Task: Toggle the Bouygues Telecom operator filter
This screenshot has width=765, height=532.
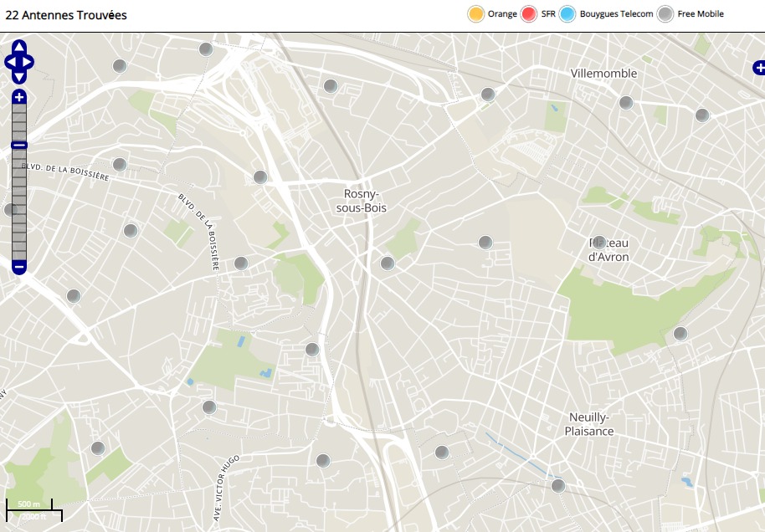Action: point(568,14)
